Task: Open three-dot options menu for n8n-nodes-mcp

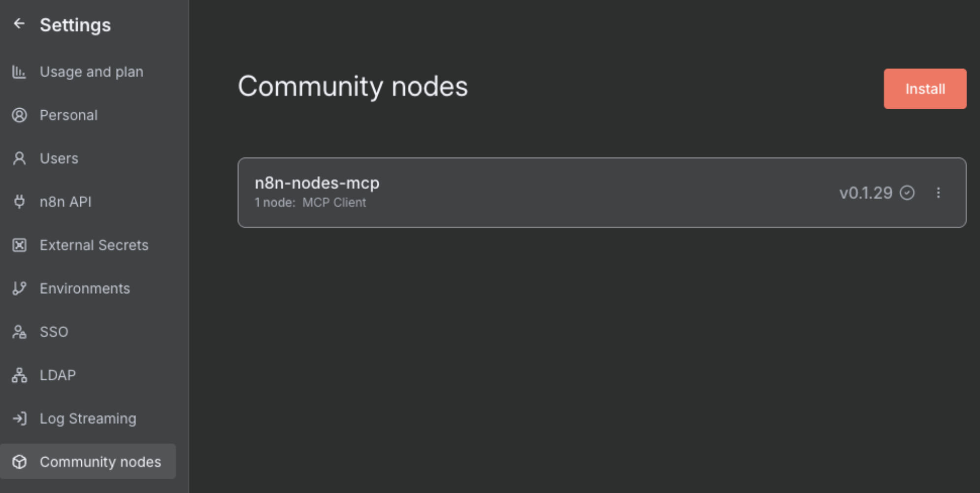Action: 938,193
